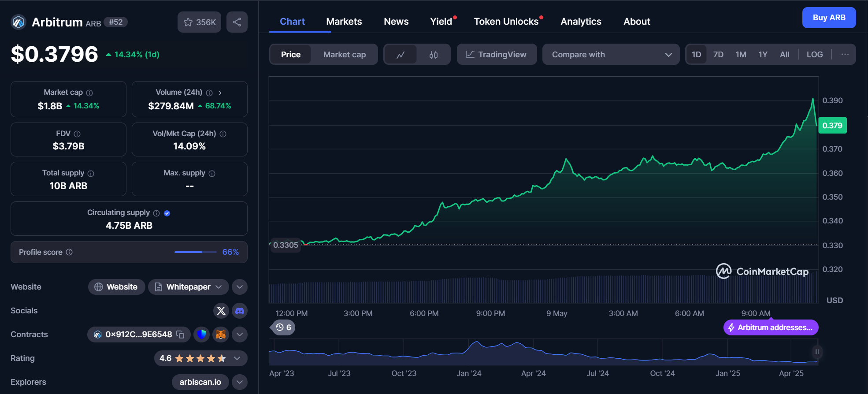This screenshot has width=868, height=394.
Task: Open the Discord social link
Action: 240,311
